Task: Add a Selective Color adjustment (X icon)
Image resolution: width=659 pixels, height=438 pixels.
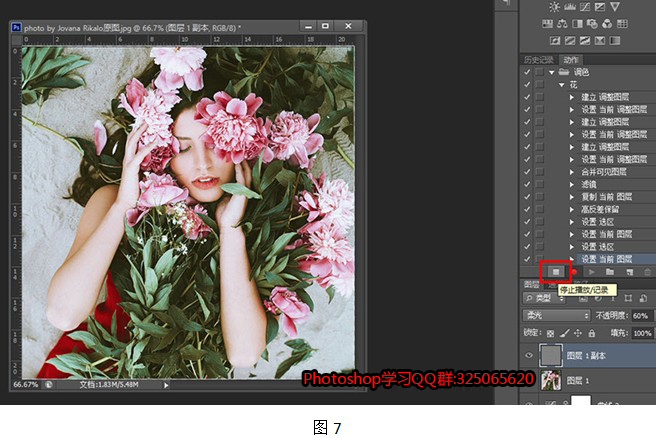Action: tap(600, 40)
